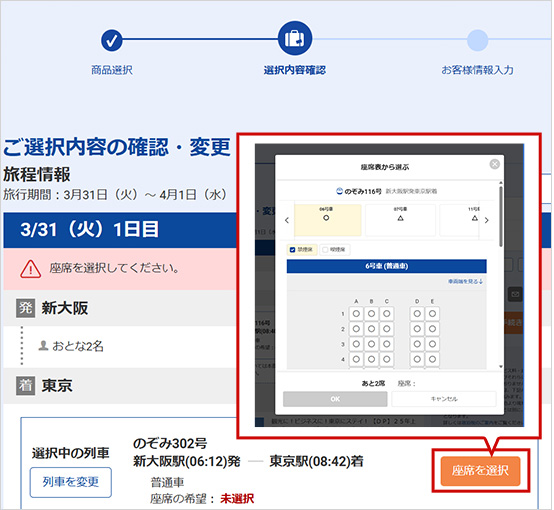Click the red warning triangle icon
Viewport: 554px width, 510px height.
31,269
